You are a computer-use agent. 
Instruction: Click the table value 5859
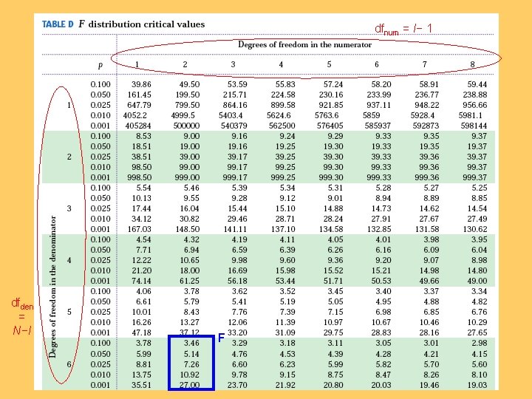point(371,115)
